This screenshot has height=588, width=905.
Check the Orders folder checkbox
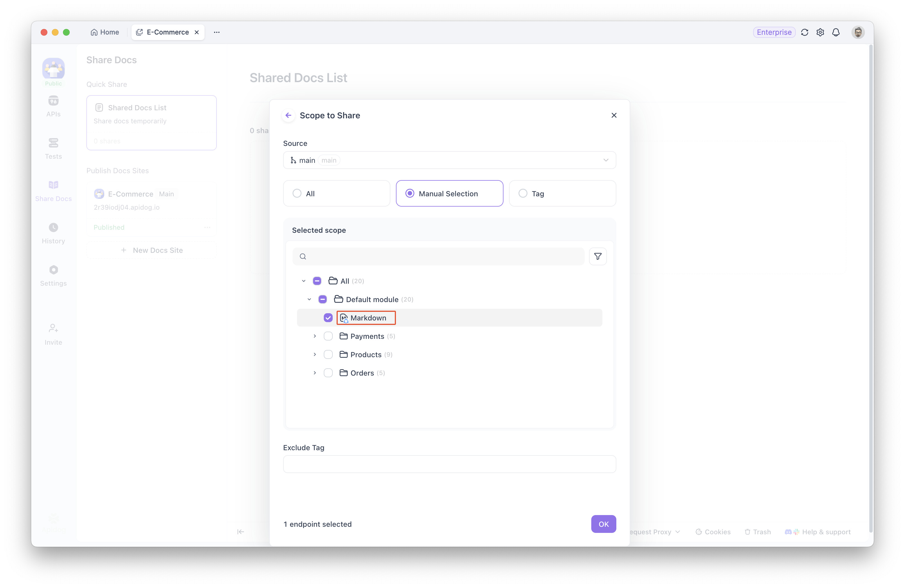click(328, 373)
